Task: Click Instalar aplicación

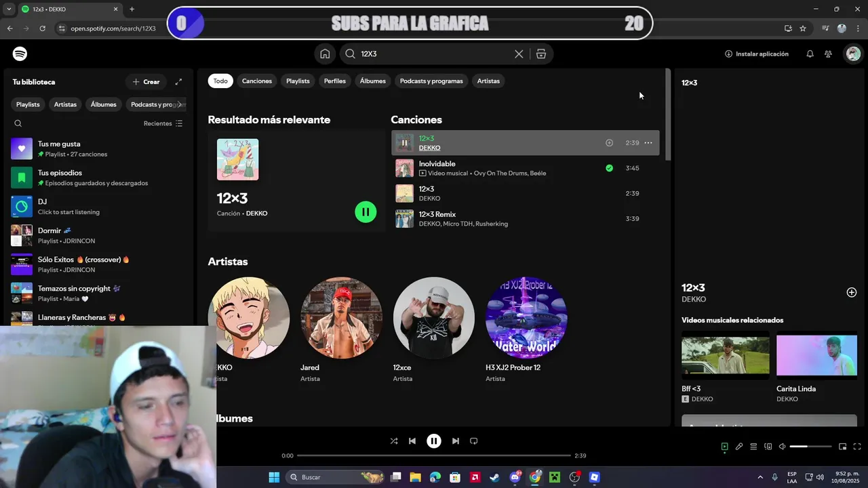Action: pos(757,54)
